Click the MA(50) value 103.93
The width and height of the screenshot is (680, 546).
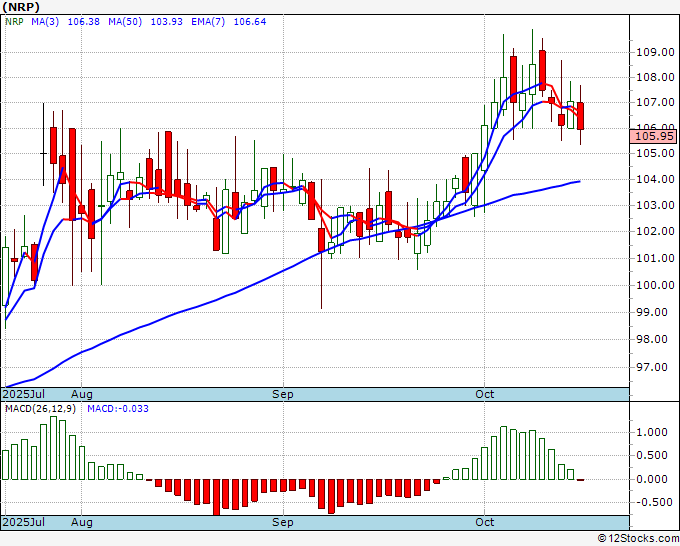coord(167,22)
